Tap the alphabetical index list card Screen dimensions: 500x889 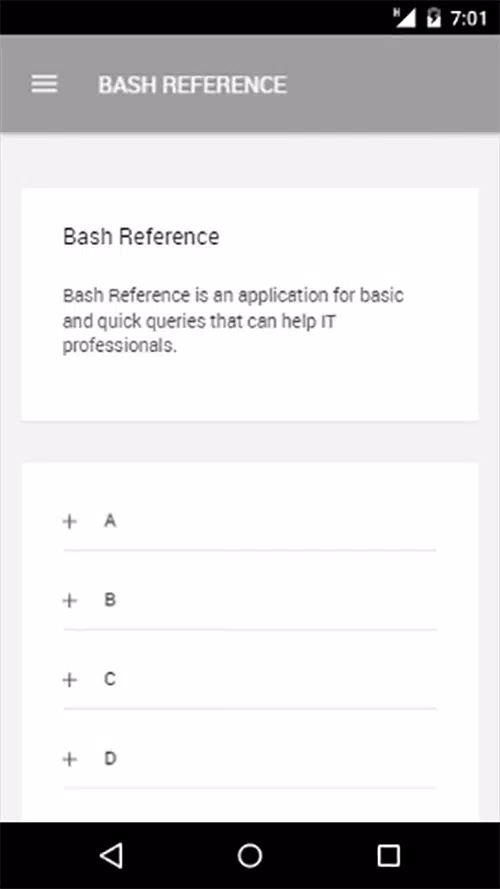click(x=250, y=642)
